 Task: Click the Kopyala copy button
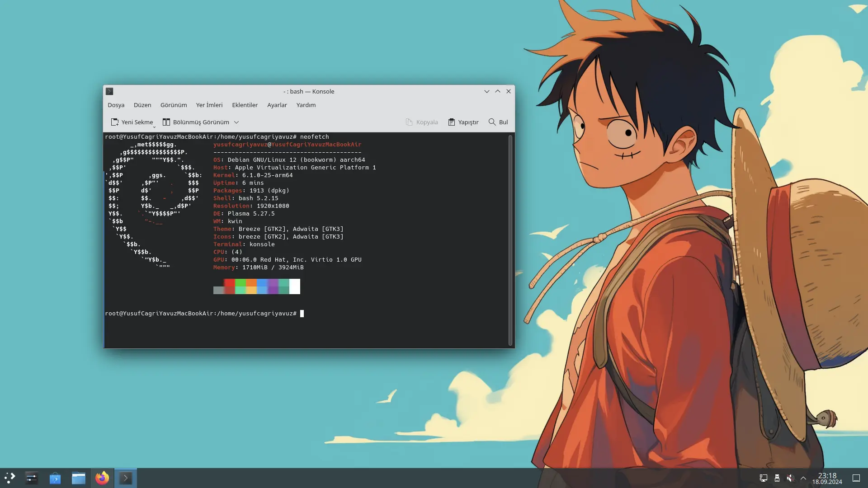[x=422, y=122]
